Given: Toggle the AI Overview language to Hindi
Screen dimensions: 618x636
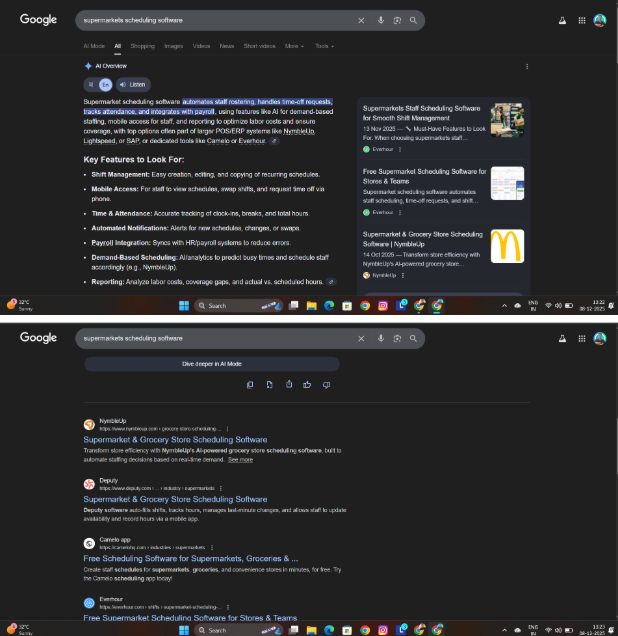Looking at the screenshot, I should pos(91,84).
